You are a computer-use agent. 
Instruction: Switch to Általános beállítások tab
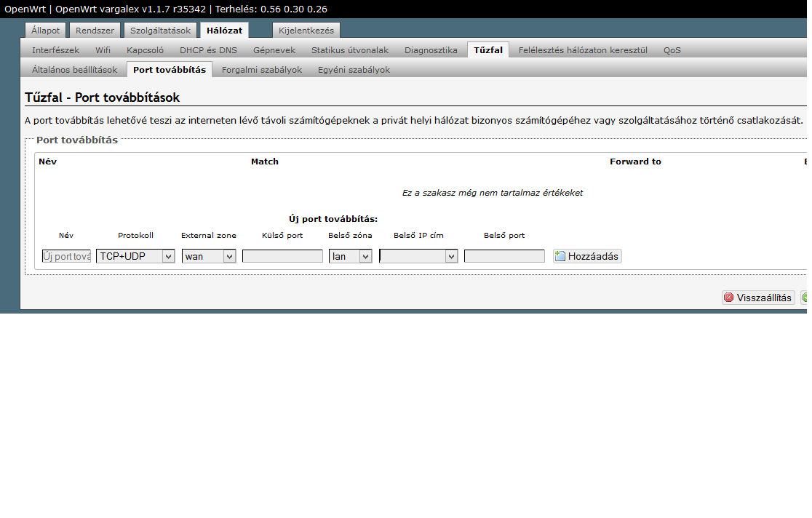click(74, 69)
